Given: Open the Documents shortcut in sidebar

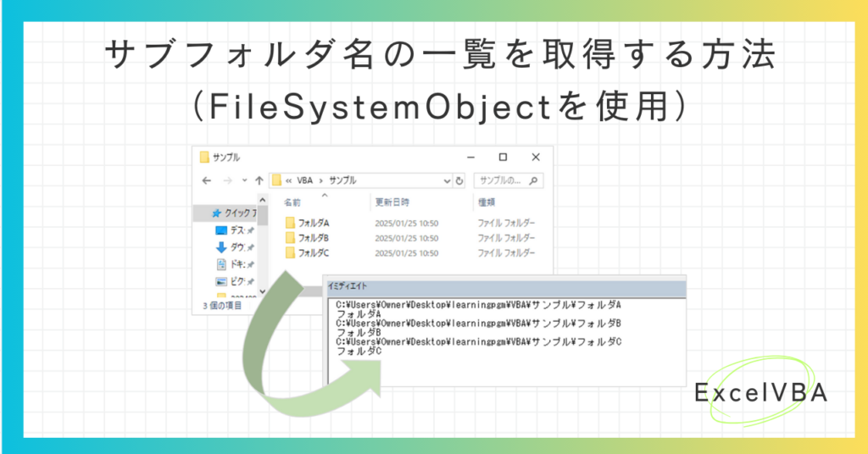Looking at the screenshot, I should click(234, 264).
